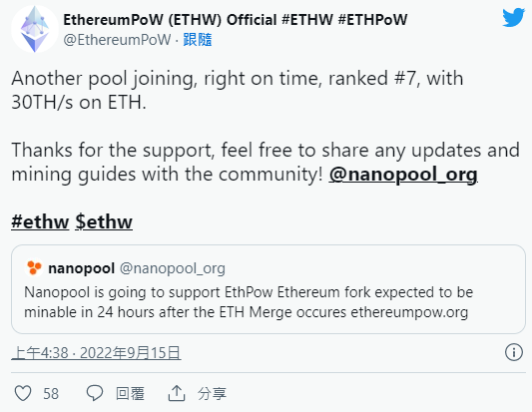Viewport: 532px width, 412px height.
Task: Like the tweet with heart icon
Action: (x=23, y=393)
